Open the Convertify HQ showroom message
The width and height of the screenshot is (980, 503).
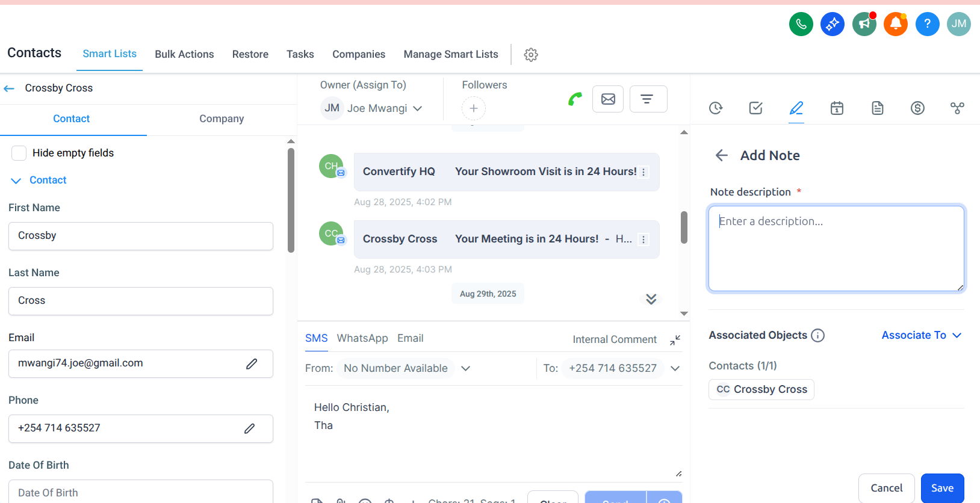507,172
